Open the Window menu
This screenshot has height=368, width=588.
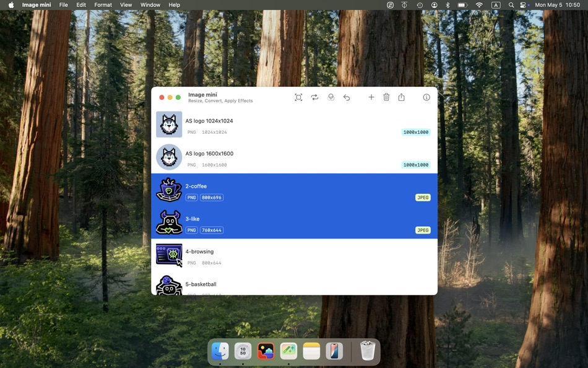point(150,5)
